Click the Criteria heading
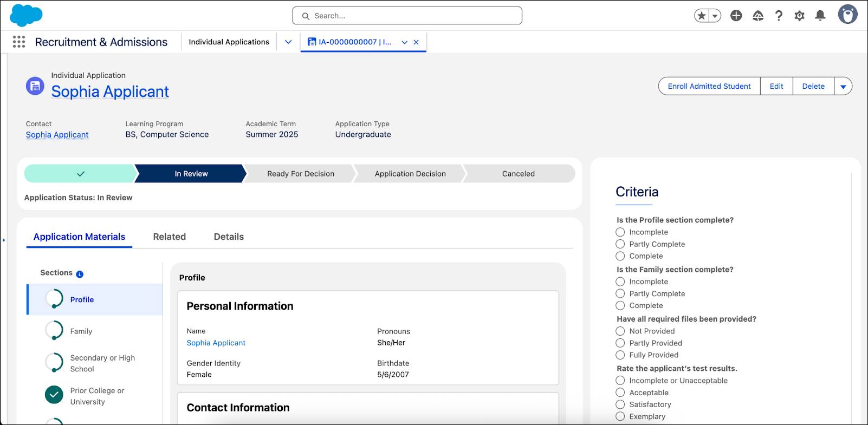This screenshot has width=868, height=425. tap(637, 192)
